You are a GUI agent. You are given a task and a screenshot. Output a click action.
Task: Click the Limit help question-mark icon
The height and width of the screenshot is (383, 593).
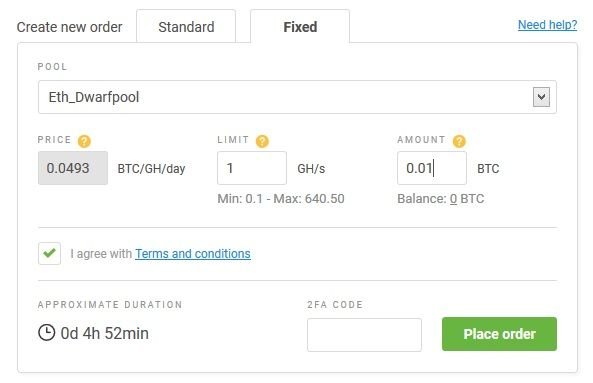click(x=262, y=141)
